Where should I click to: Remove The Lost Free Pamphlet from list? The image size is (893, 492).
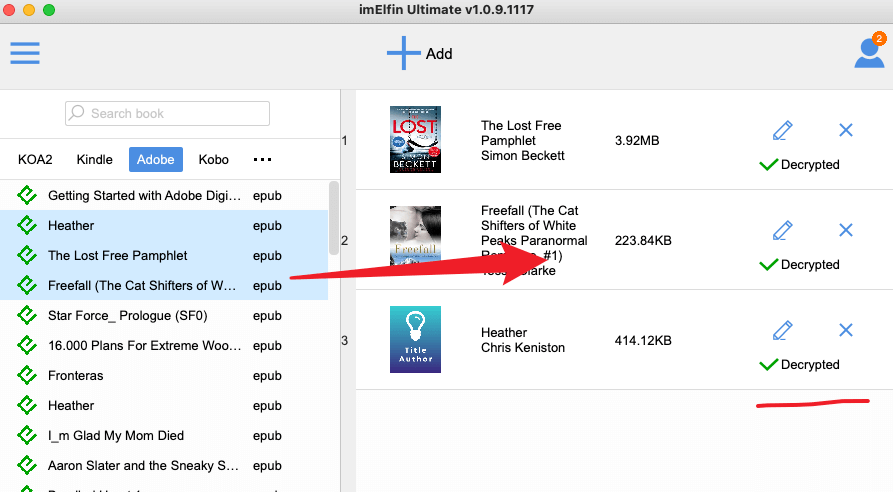[846, 130]
